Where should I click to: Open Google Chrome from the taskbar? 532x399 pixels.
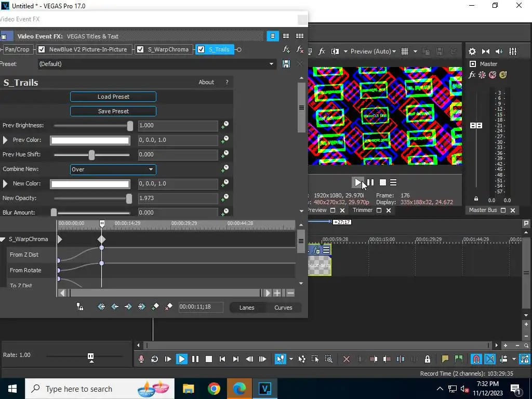click(214, 389)
